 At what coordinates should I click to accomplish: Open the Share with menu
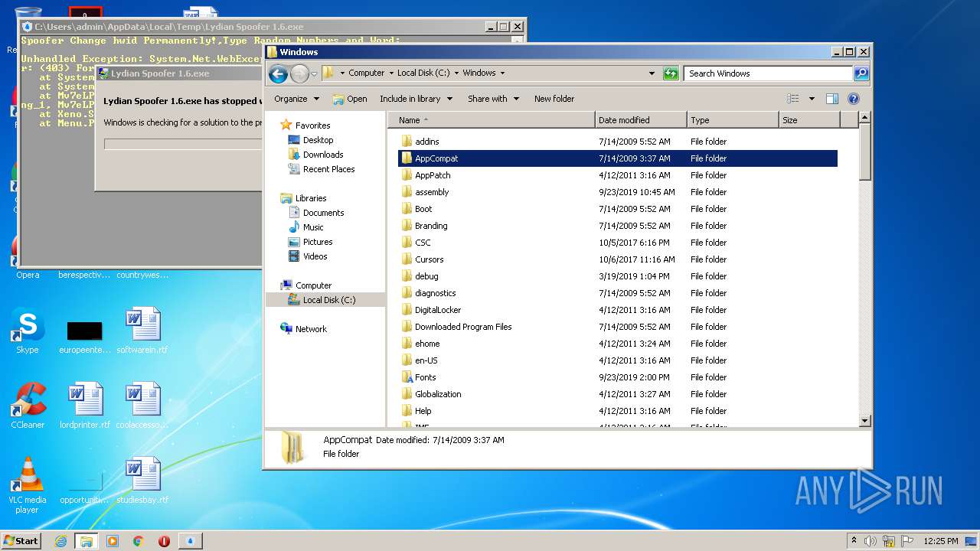493,99
